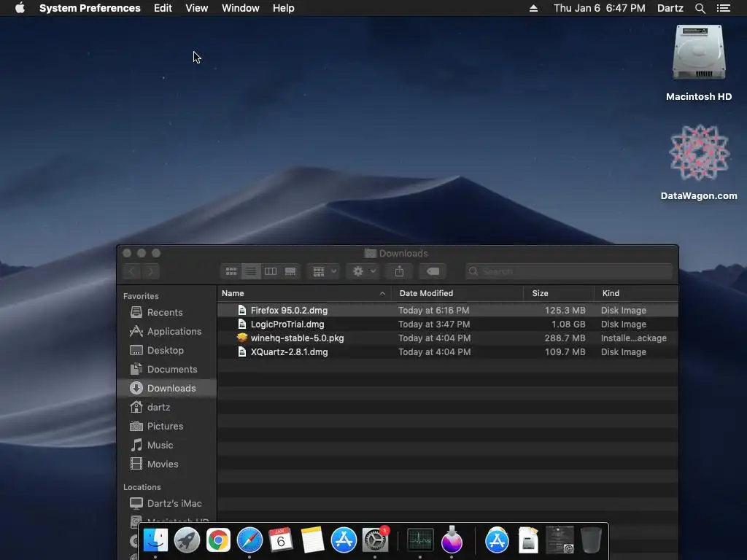The image size is (747, 560).
Task: Open the Window menu
Action: [x=240, y=8]
